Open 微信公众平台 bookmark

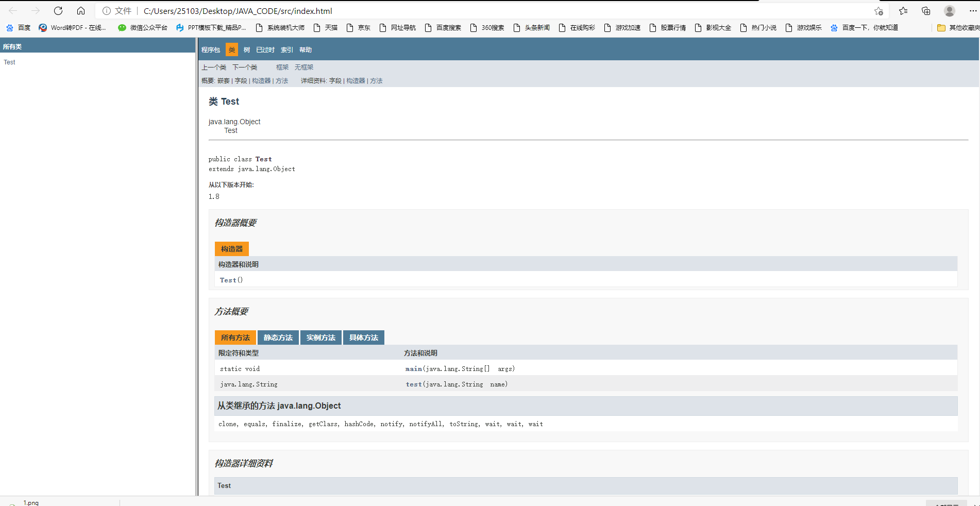pos(143,28)
